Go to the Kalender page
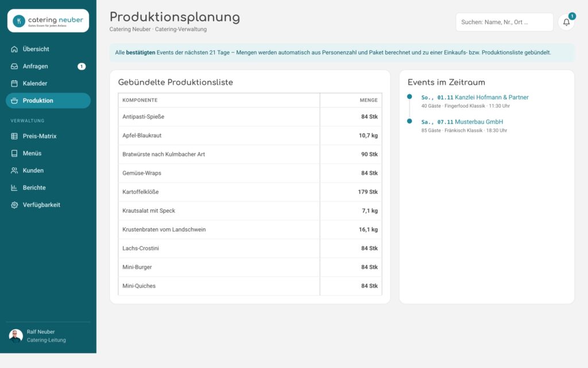 coord(48,83)
